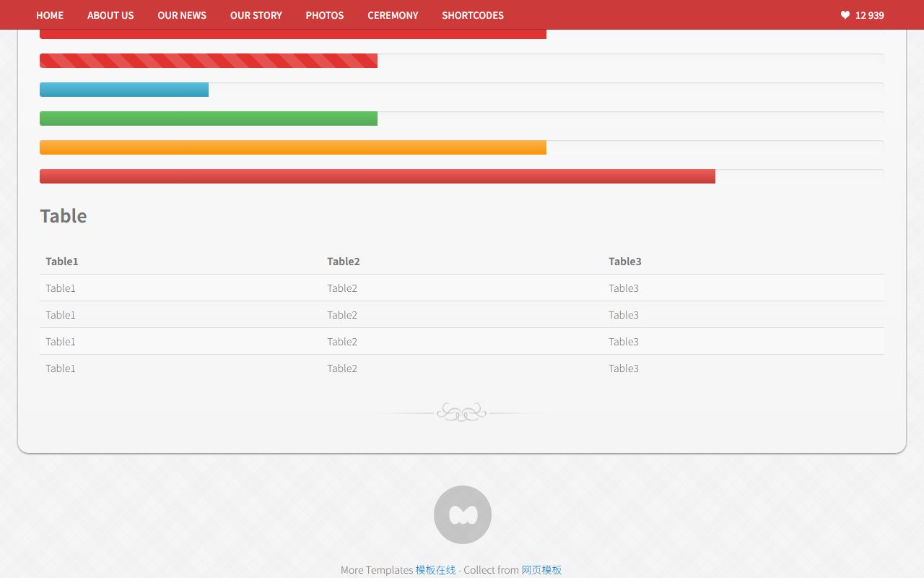Screen dimensions: 924x578
Task: Click the 12 939 likes counter
Action: point(870,15)
